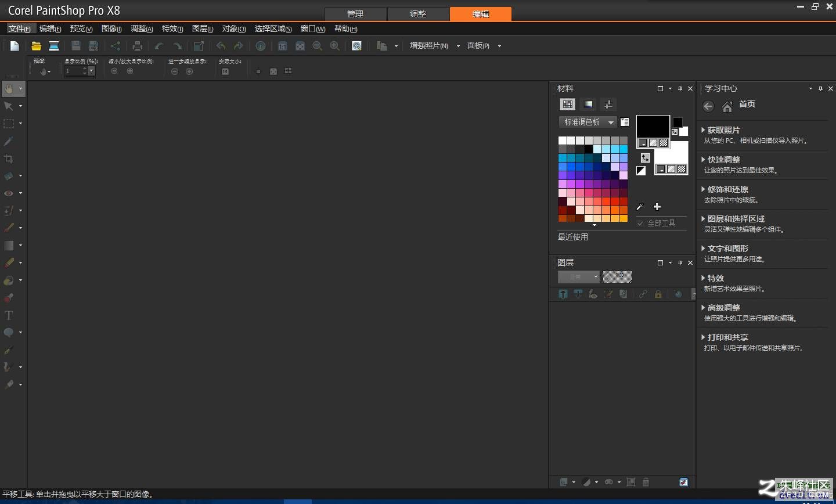Activate the Crop tool
836x504 pixels.
[x=9, y=159]
